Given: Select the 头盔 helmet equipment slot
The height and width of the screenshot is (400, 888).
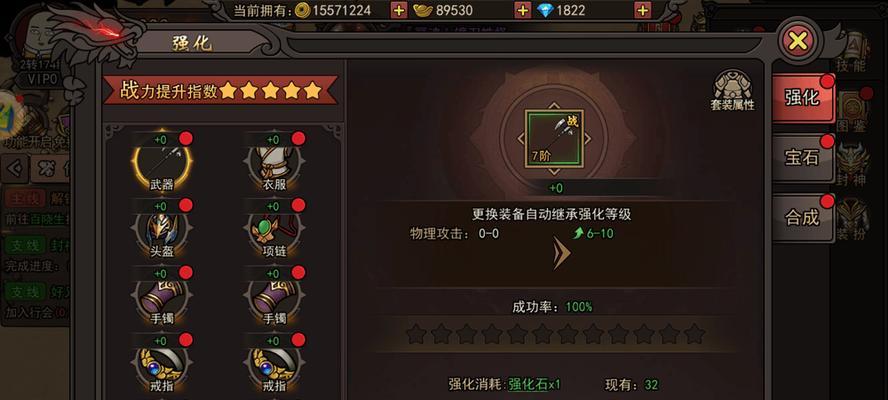Looking at the screenshot, I should point(161,229).
